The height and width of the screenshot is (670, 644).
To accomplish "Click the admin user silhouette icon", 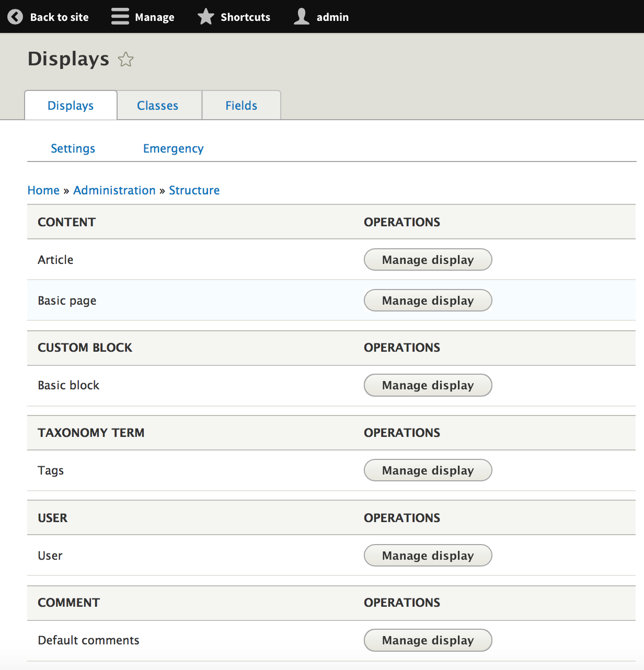I will point(302,17).
